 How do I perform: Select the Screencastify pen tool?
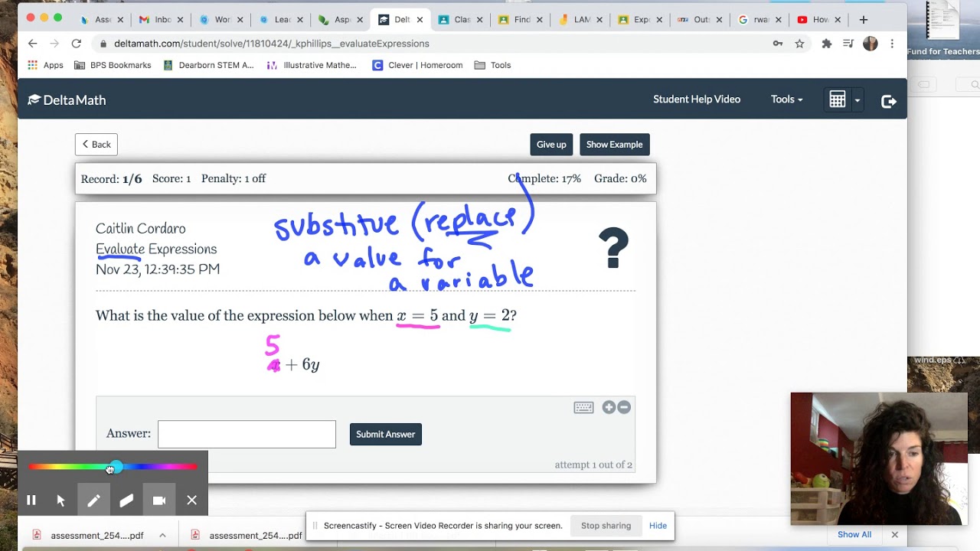[93, 500]
